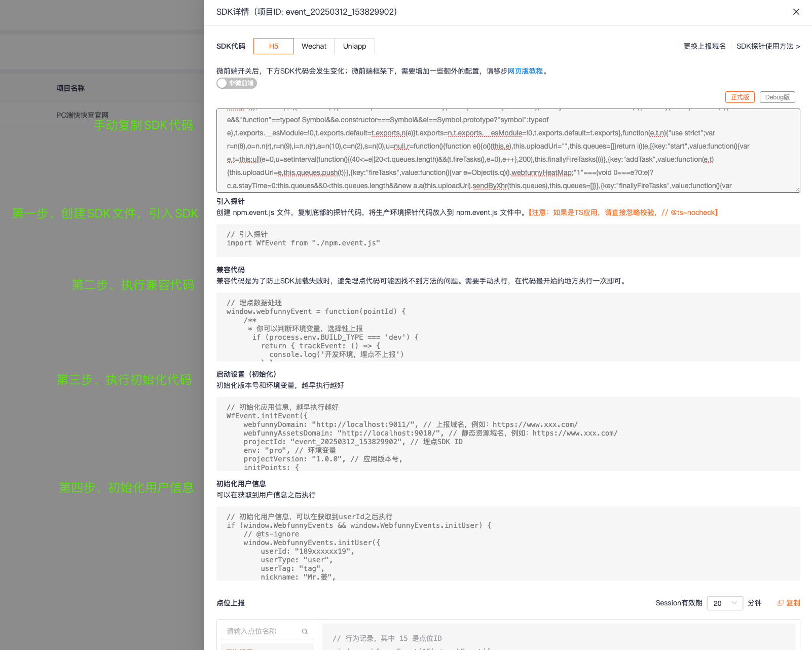812x650 pixels.
Task: Expand SDK探针使用方法 via its arrow
Action: (x=798, y=47)
